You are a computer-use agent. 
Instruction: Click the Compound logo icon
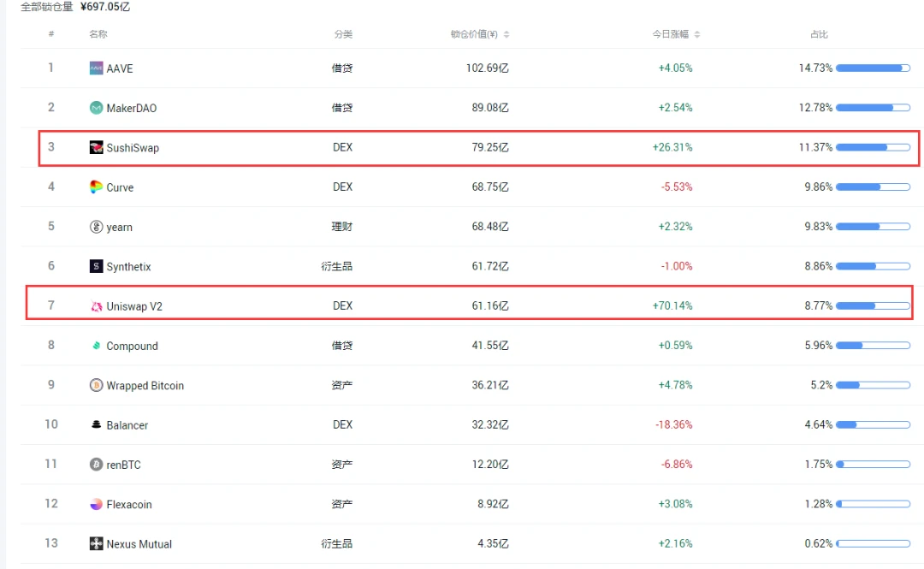click(x=96, y=346)
